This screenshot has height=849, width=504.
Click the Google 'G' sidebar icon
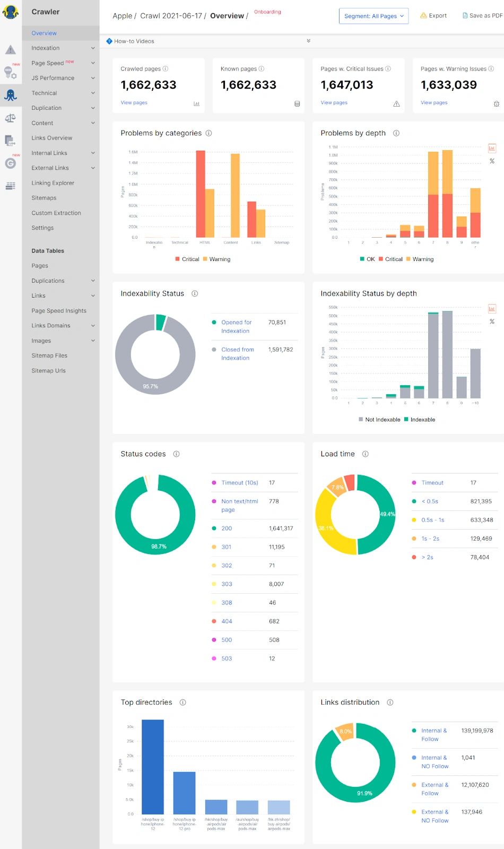click(x=11, y=163)
